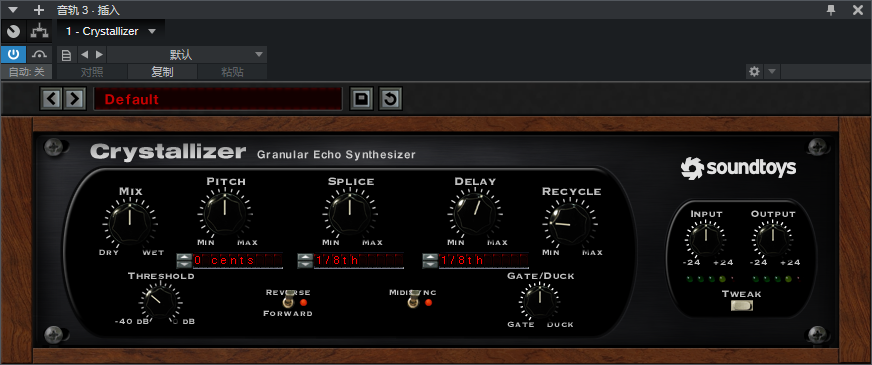The image size is (872, 365).
Task: Click the circular arrow revert preset icon
Action: 390,99
